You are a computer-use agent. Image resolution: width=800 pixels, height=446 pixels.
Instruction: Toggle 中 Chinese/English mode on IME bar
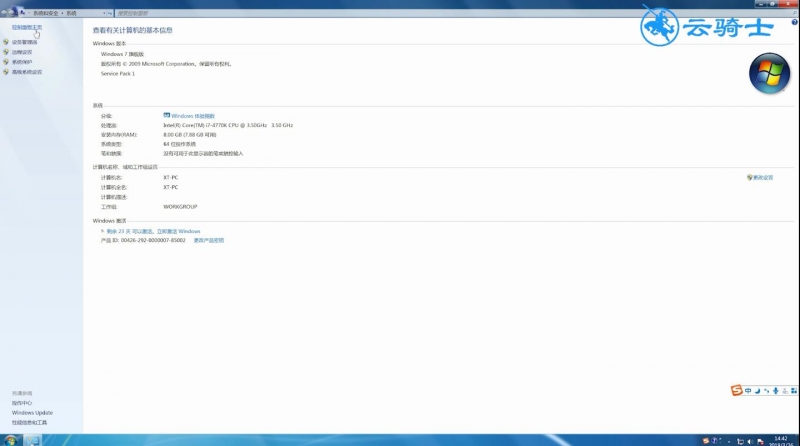(x=748, y=390)
